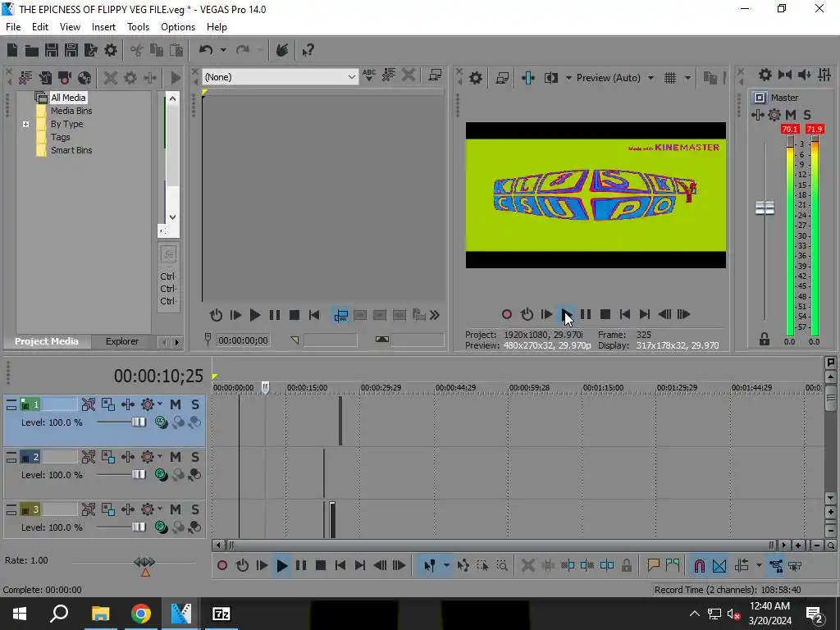Solo video track 1
840x630 pixels.
(x=195, y=404)
